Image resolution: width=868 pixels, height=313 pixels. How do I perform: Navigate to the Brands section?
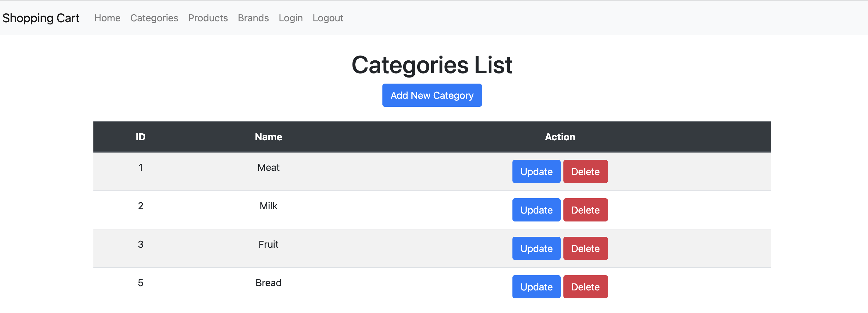tap(253, 18)
